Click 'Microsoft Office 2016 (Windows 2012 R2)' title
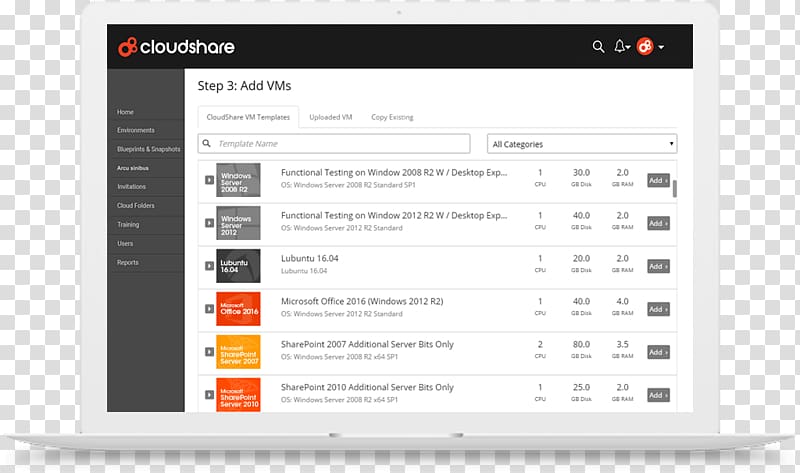800x473 pixels. [362, 301]
